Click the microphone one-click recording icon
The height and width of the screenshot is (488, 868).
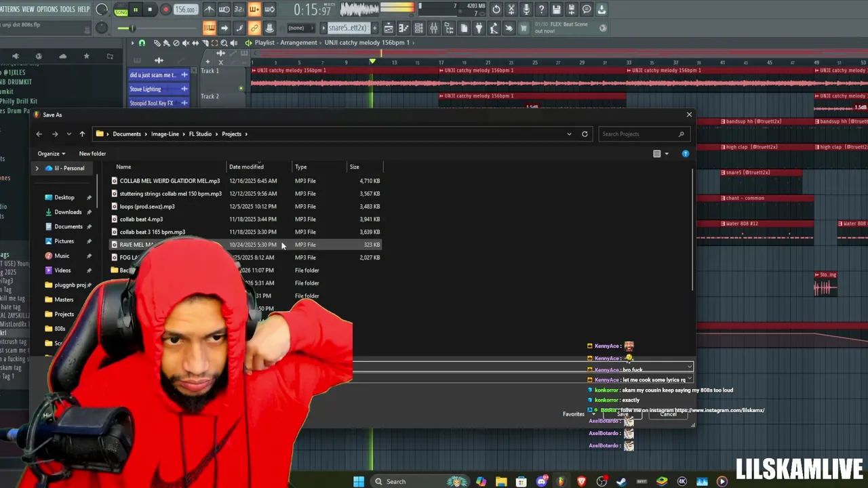(x=526, y=9)
